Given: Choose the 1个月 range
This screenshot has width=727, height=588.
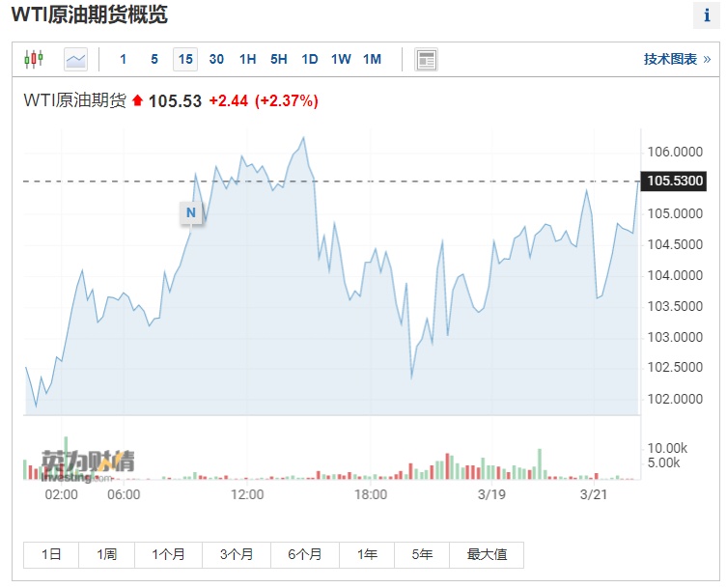Looking at the screenshot, I should 168,554.
